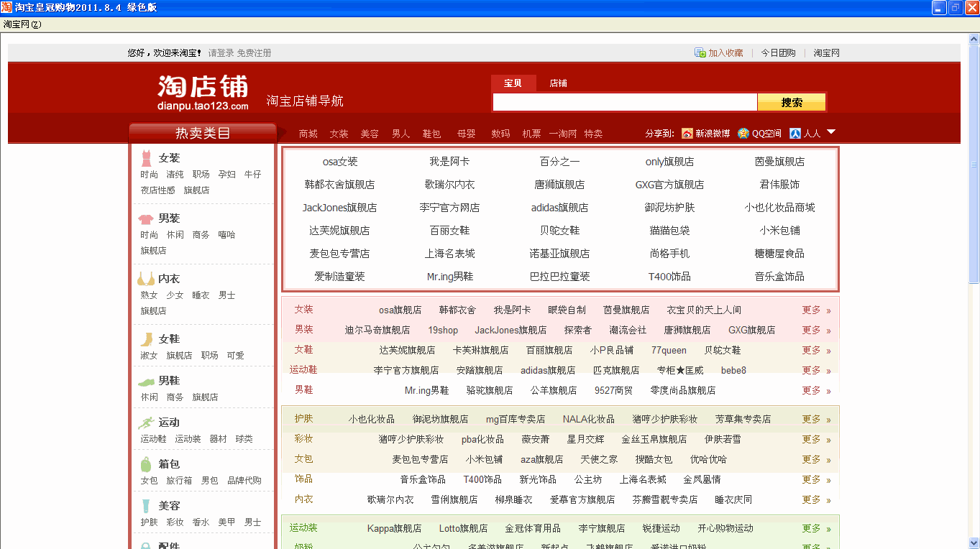The image size is (980, 549).
Task: Open the 今日团购 link
Action: (x=779, y=53)
